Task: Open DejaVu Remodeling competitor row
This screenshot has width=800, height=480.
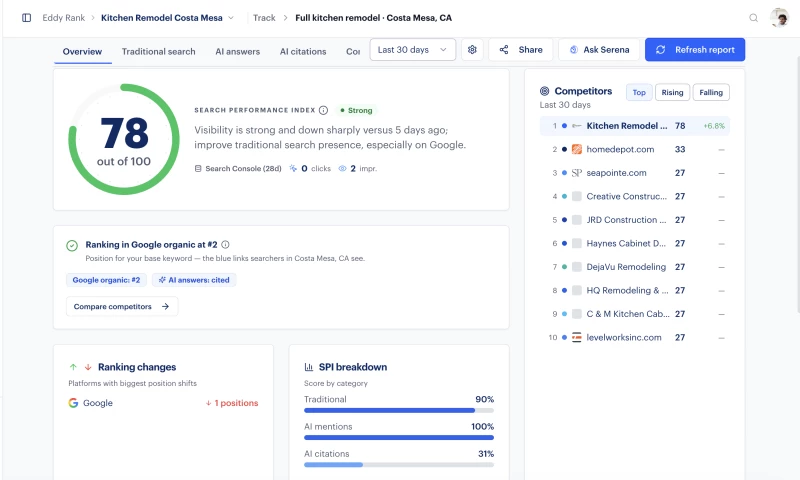Action: 635,267
